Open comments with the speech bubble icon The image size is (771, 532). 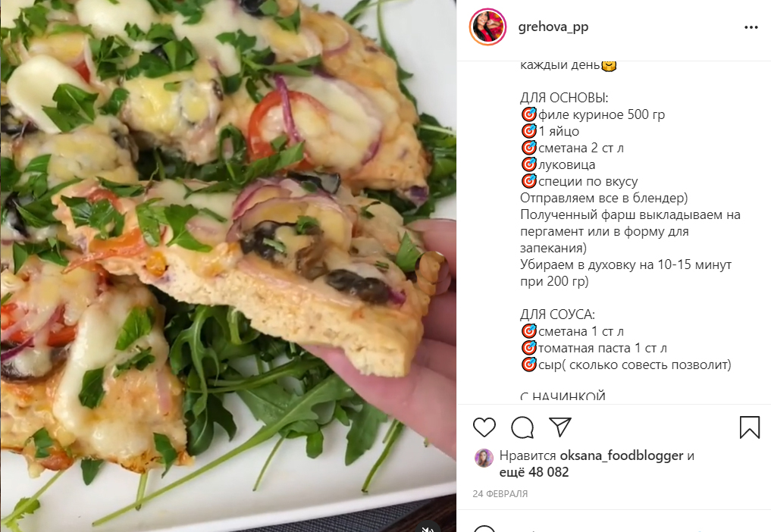tap(522, 427)
